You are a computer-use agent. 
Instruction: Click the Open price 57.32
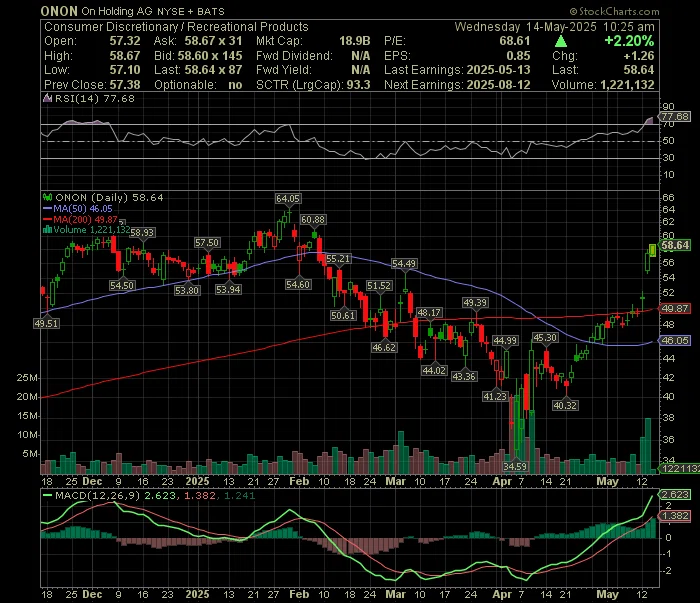point(125,41)
